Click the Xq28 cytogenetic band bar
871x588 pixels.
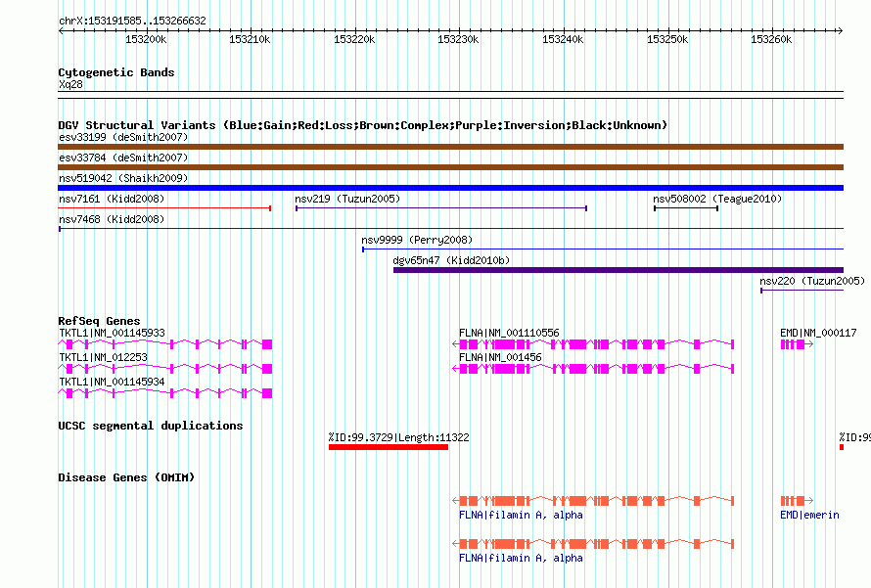click(x=450, y=95)
